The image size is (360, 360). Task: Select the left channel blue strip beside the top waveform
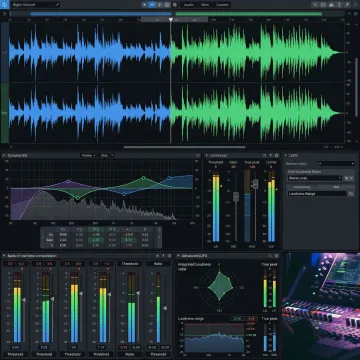(x=5, y=53)
